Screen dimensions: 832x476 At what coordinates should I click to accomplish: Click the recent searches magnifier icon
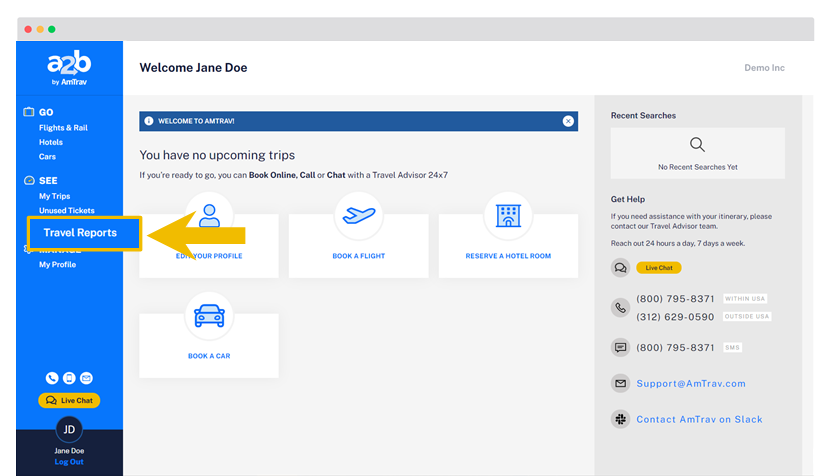pos(697,145)
